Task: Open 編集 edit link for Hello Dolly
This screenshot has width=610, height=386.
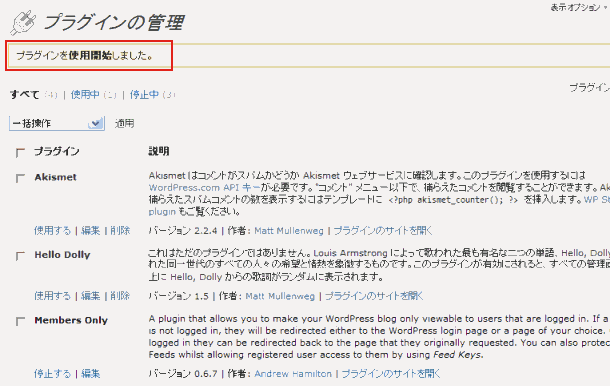Action: click(91, 296)
